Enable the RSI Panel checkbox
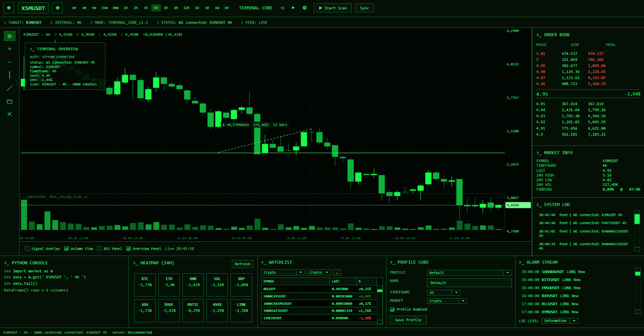This screenshot has width=644, height=336. 99,249
